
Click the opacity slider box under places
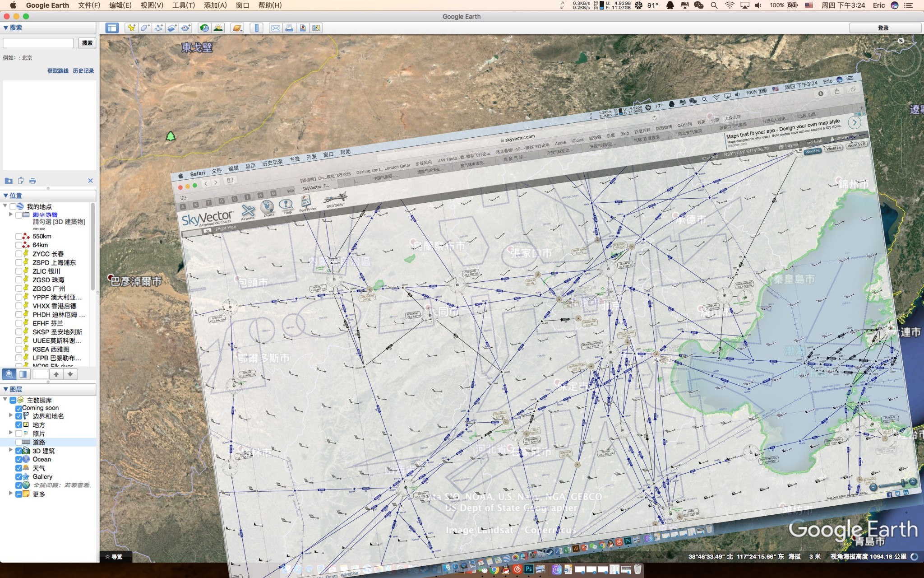coord(41,374)
